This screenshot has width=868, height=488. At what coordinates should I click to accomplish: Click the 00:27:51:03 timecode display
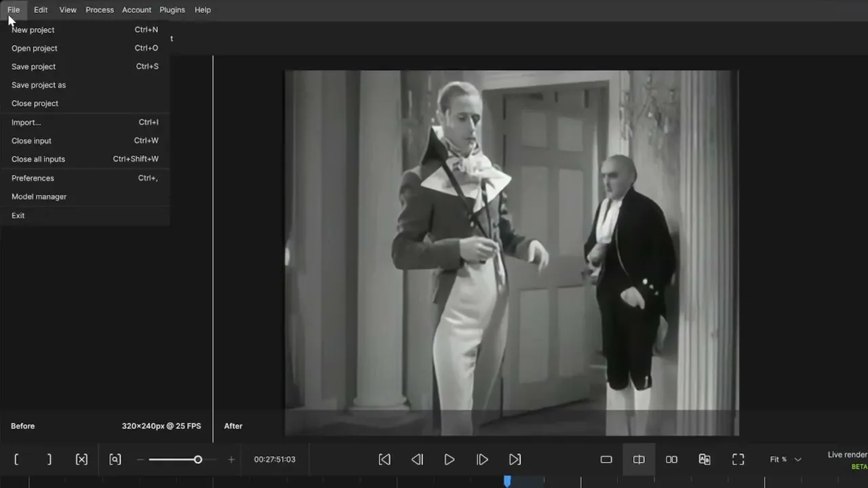(x=275, y=460)
